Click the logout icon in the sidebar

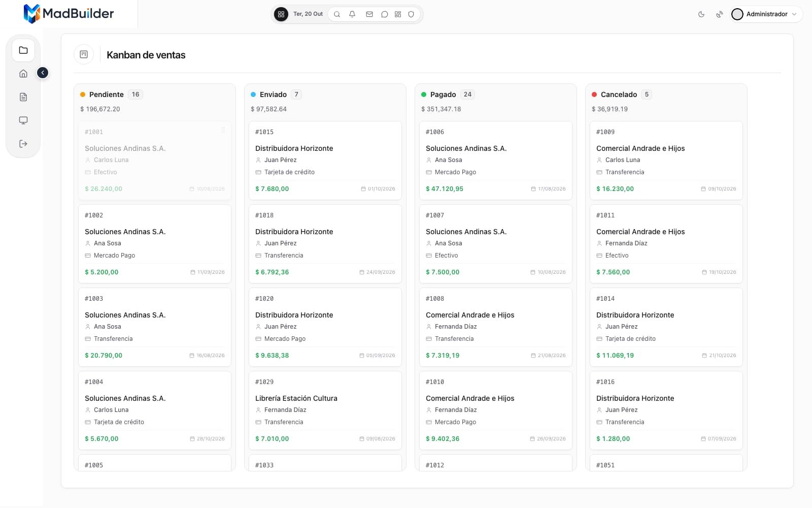(23, 144)
